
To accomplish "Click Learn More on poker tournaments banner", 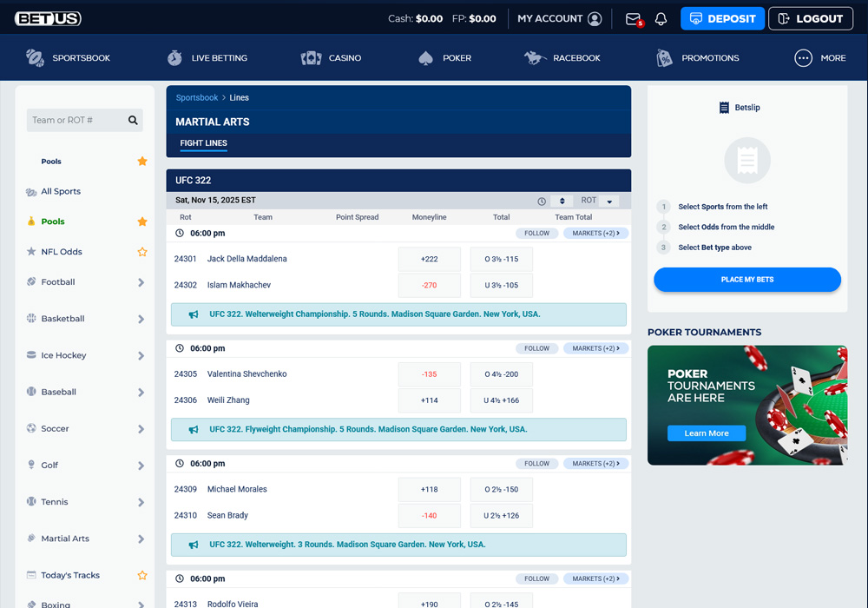I will click(x=706, y=433).
